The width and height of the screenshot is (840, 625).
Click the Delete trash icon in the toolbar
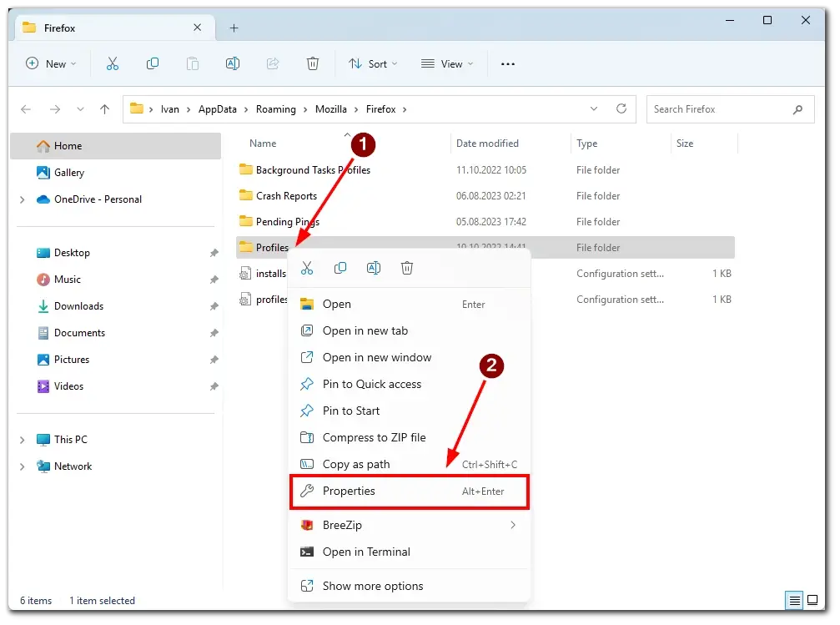[x=313, y=63]
